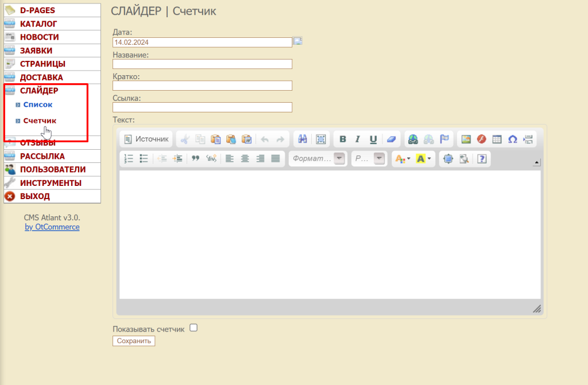Click the Select All icon
Screen dimensions: 588x385
click(320, 139)
